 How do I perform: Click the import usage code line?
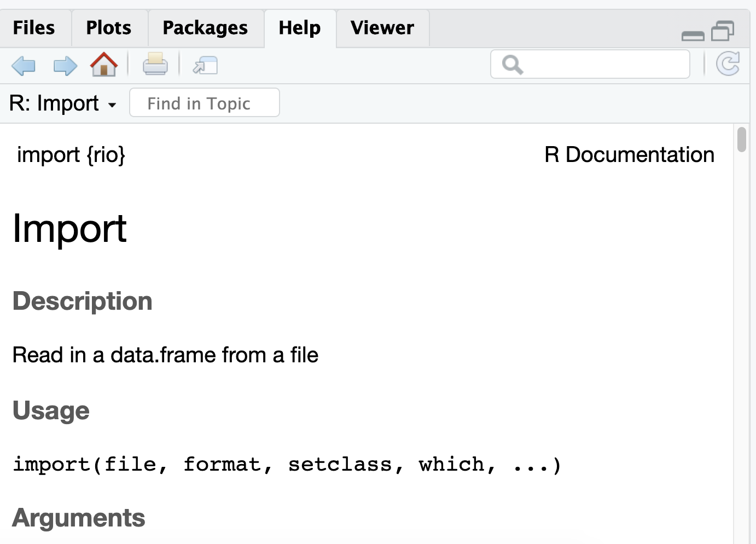287,465
